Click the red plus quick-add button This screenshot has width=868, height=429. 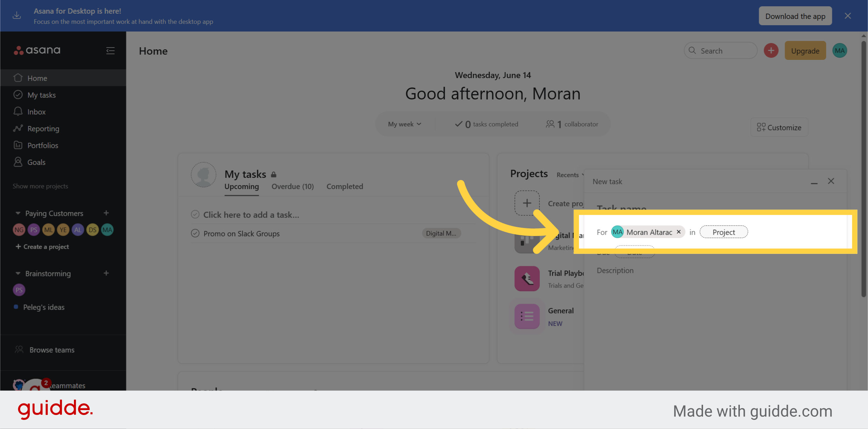pyautogui.click(x=771, y=51)
